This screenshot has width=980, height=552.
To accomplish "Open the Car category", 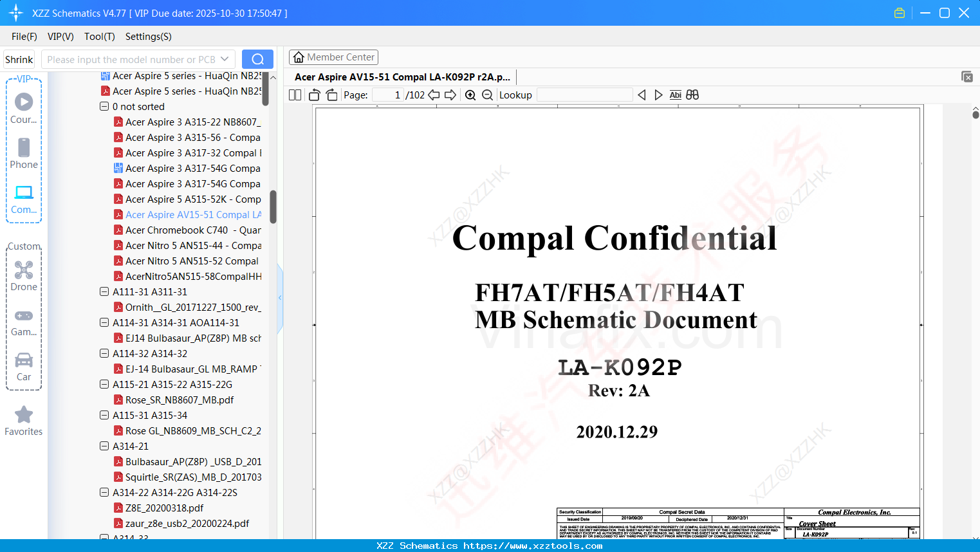I will pos(24,367).
